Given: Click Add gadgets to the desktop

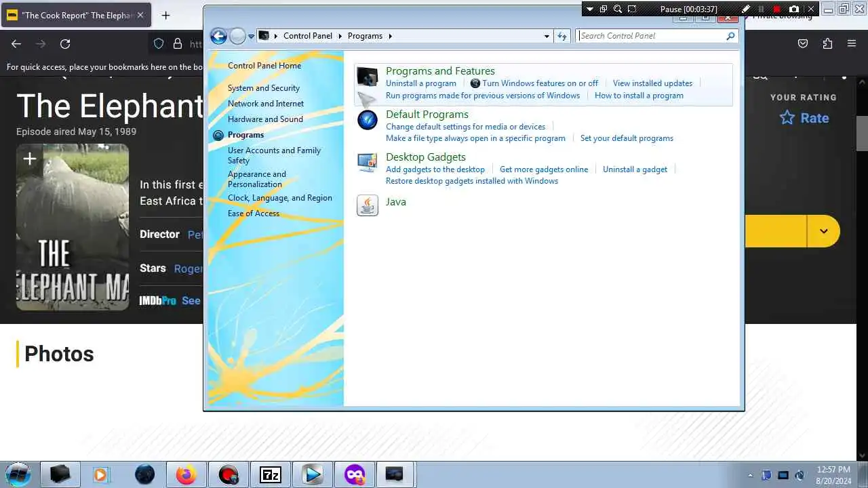Looking at the screenshot, I should pyautogui.click(x=435, y=169).
